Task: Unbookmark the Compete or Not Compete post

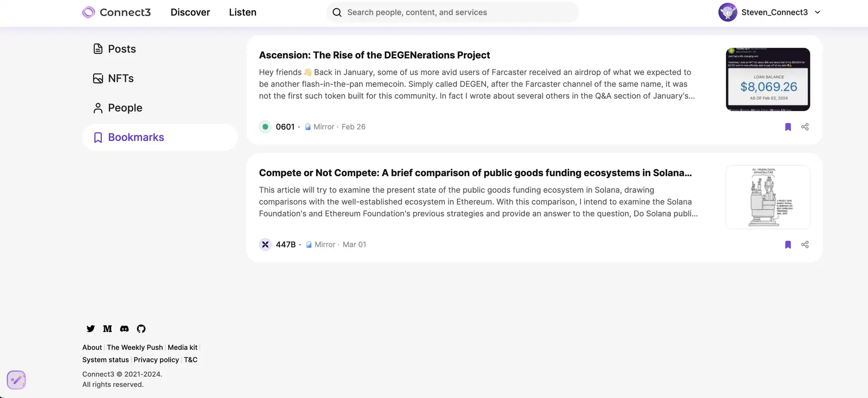Action: pyautogui.click(x=788, y=244)
